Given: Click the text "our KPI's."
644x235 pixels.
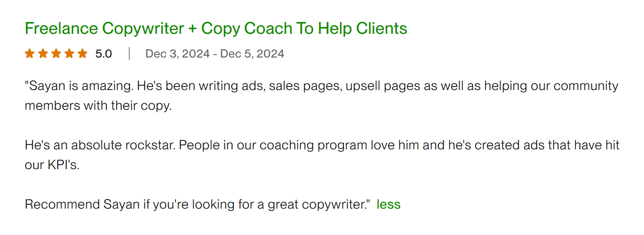Looking at the screenshot, I should [x=52, y=165].
